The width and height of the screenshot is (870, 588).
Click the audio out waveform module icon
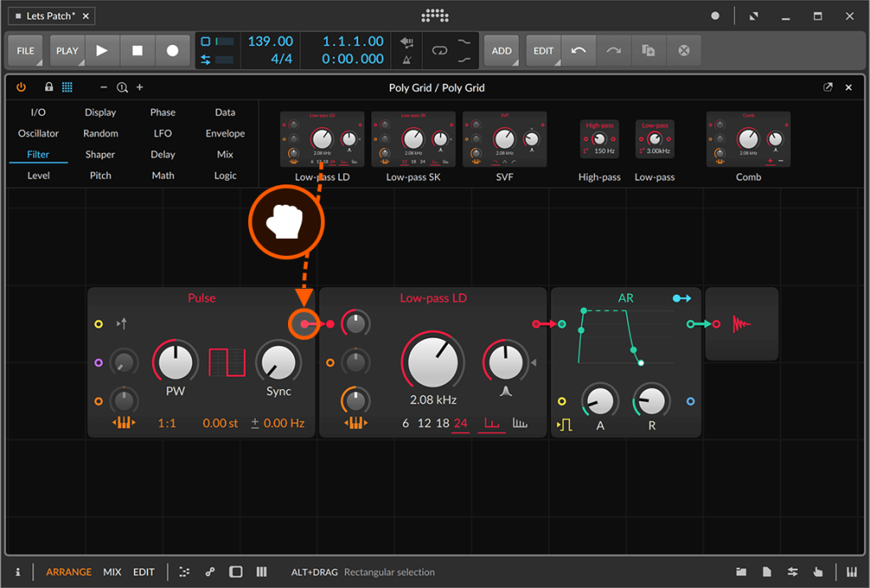tap(742, 325)
